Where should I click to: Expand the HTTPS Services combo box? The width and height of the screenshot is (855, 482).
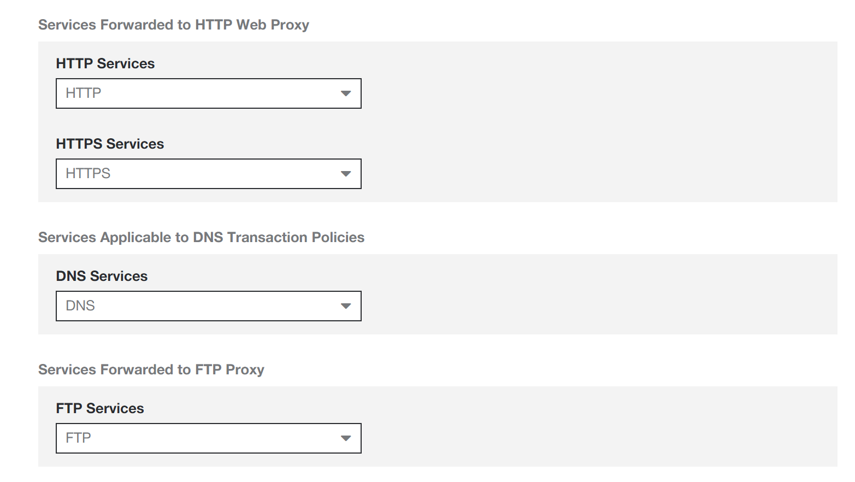[x=208, y=174]
